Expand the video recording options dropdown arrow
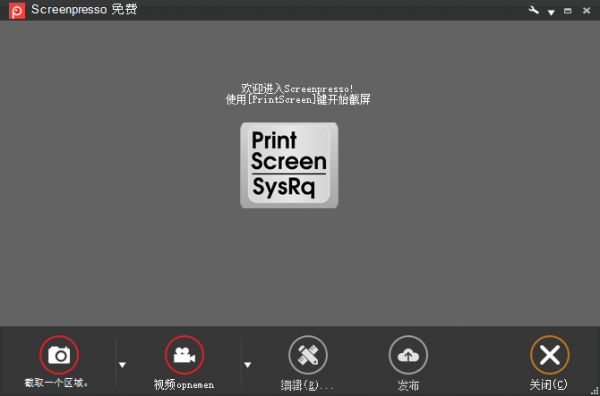600x396 pixels. 248,365
